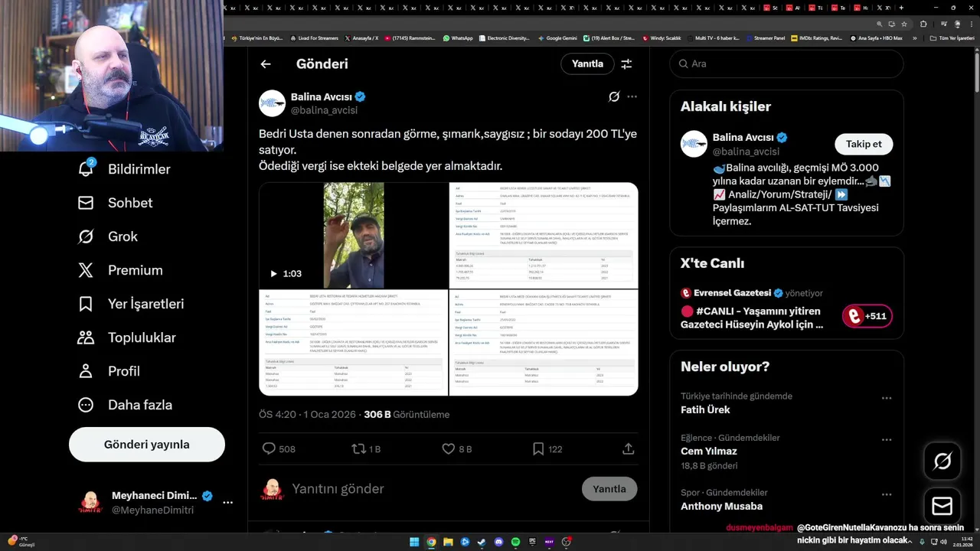Open the taskbar clock showing 11:42

point(962,542)
